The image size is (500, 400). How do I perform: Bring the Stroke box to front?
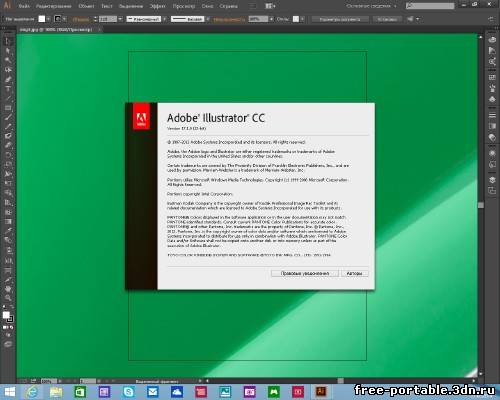pos(10,319)
